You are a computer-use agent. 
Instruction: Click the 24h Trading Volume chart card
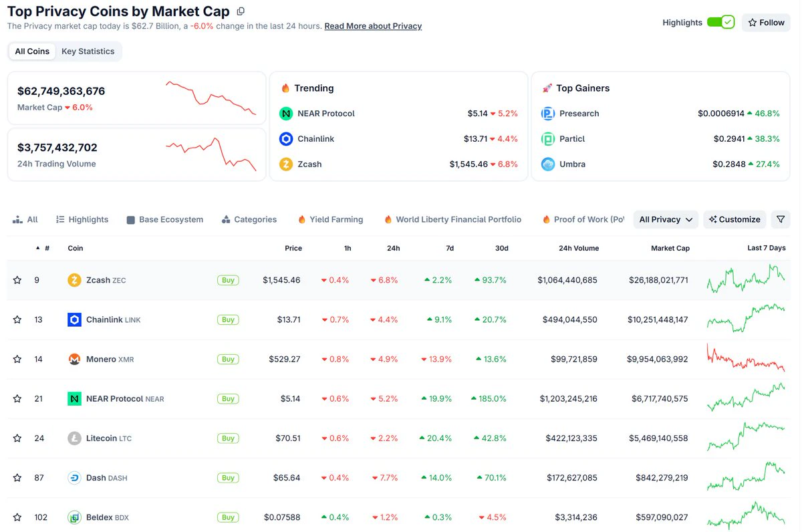pyautogui.click(x=136, y=154)
